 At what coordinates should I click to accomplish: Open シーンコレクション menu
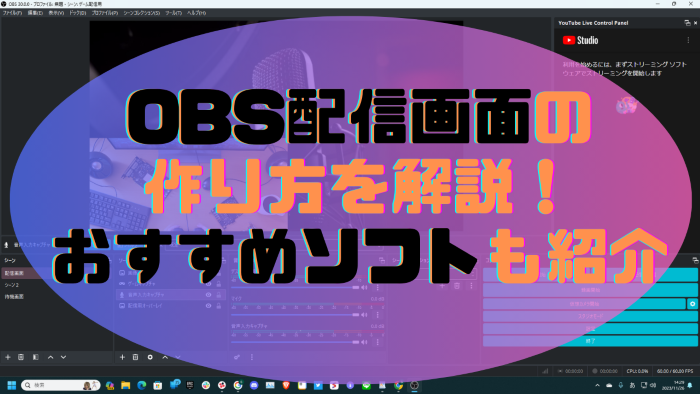click(x=142, y=13)
